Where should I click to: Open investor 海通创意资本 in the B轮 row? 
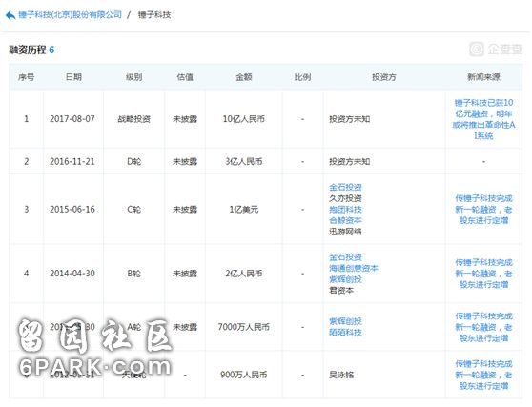(x=354, y=268)
